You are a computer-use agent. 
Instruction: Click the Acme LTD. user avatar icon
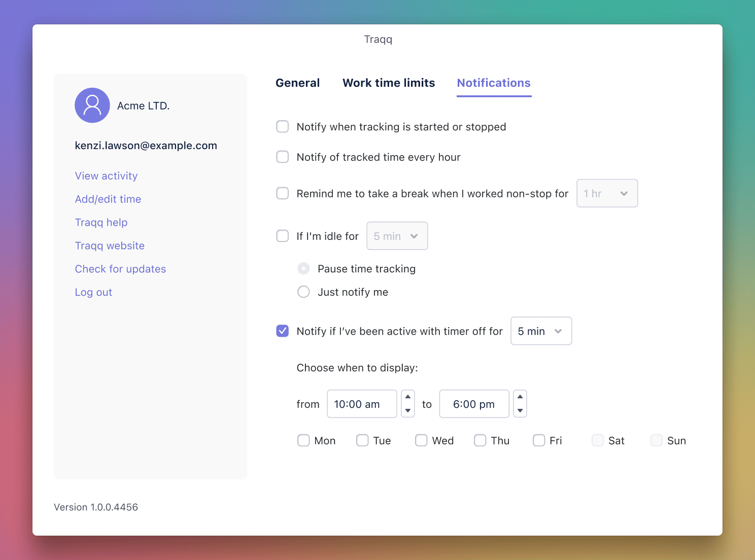(92, 106)
